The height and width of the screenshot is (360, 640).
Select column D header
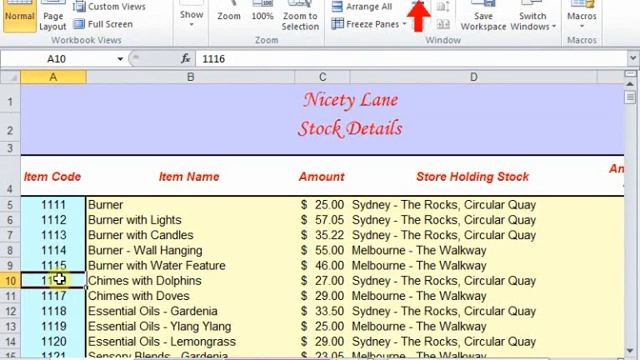[473, 77]
